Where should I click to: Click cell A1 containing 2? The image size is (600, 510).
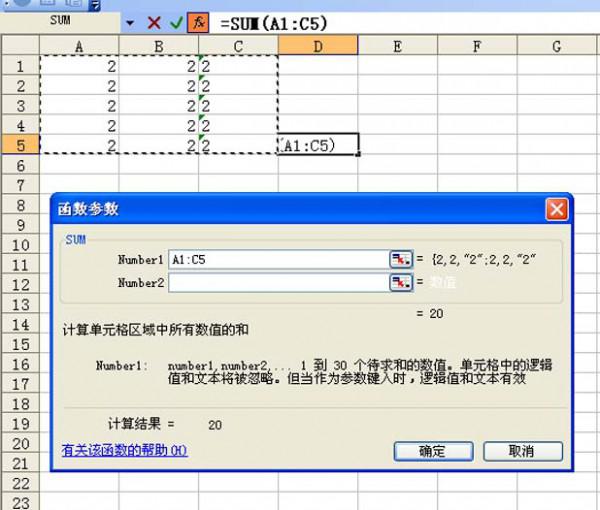pos(79,66)
